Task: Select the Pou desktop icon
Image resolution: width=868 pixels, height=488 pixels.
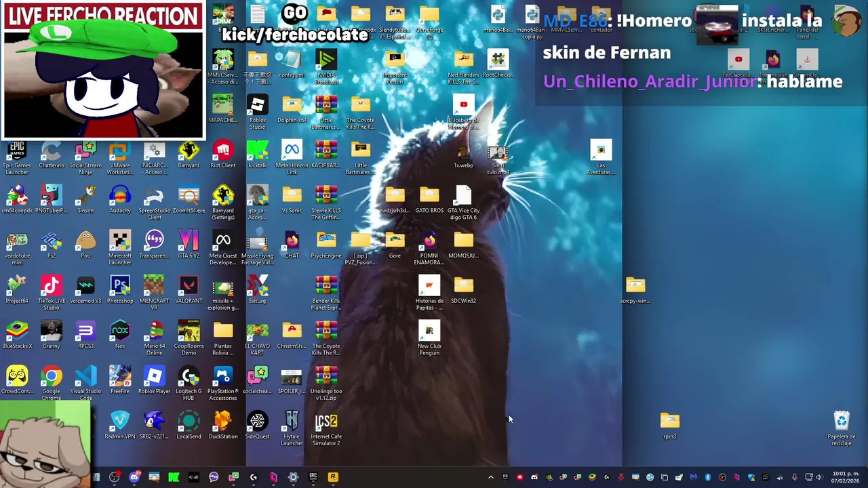Action: click(85, 245)
